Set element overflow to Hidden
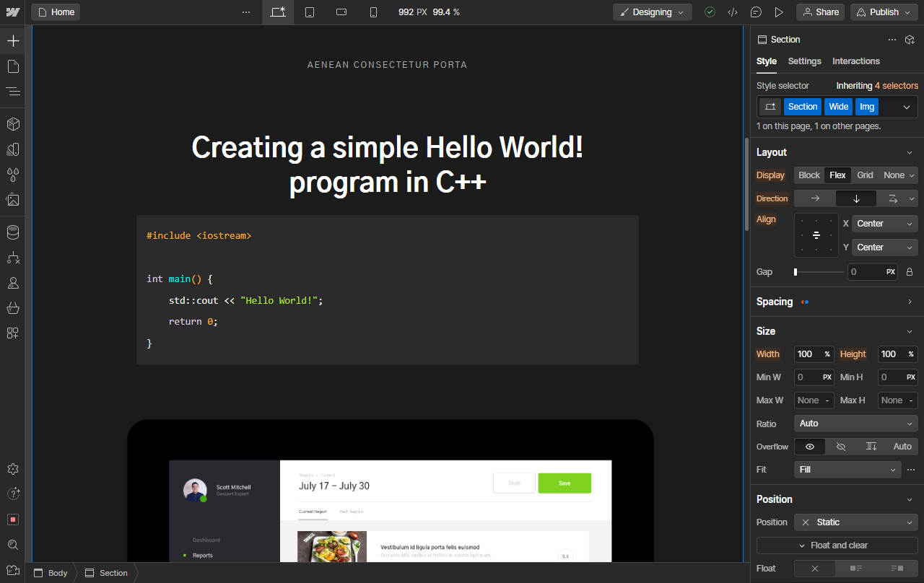This screenshot has width=924, height=583. click(x=840, y=447)
